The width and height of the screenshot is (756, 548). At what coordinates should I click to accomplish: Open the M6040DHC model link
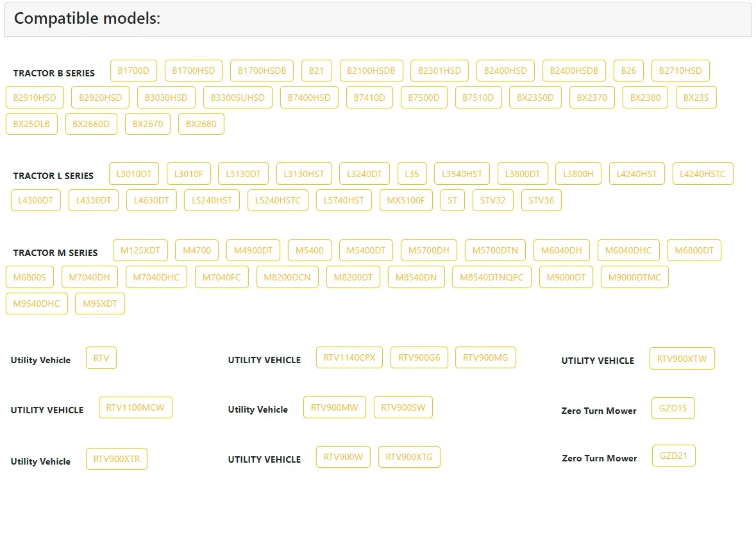[628, 250]
